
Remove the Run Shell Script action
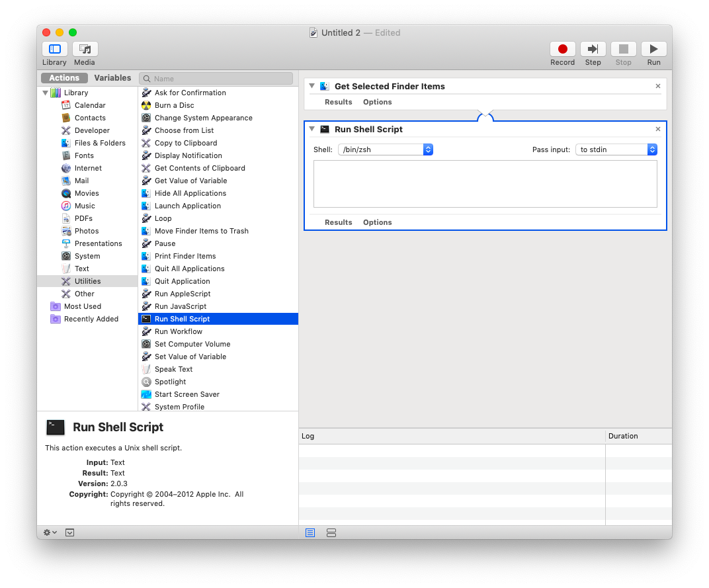[658, 129]
